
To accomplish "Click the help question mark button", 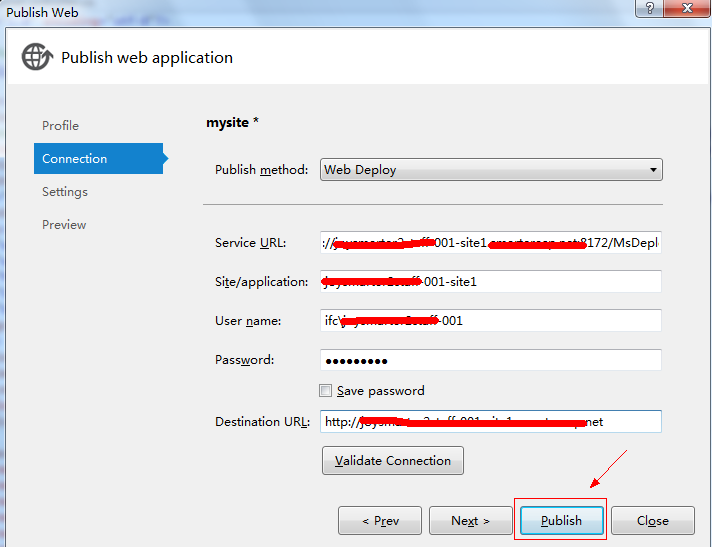I will [650, 8].
